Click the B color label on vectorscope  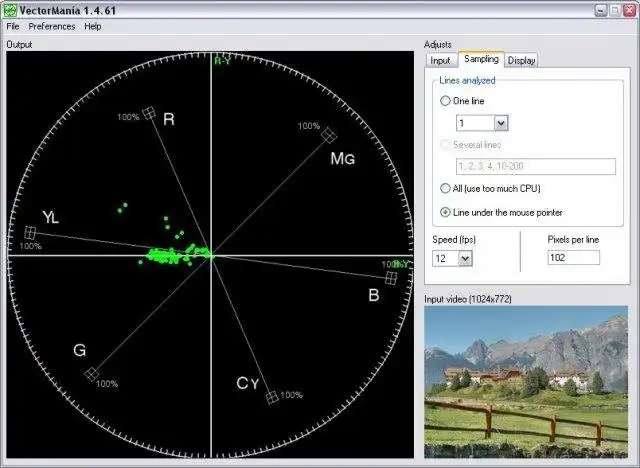(x=373, y=295)
